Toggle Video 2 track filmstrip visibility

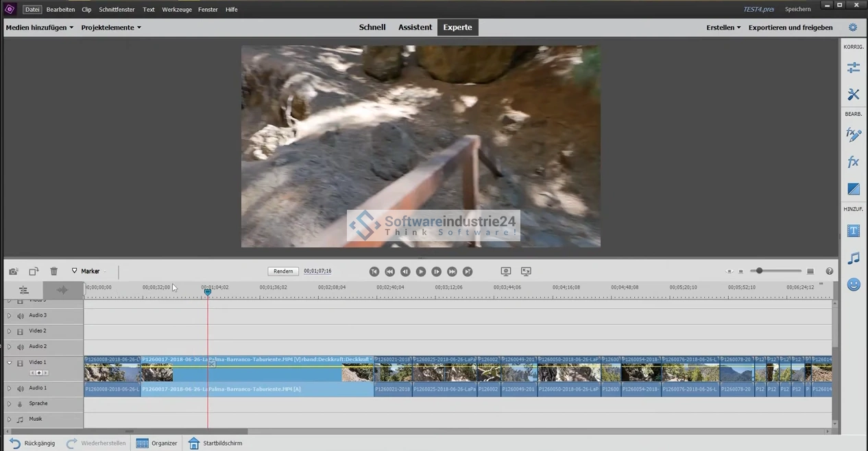pos(21,332)
